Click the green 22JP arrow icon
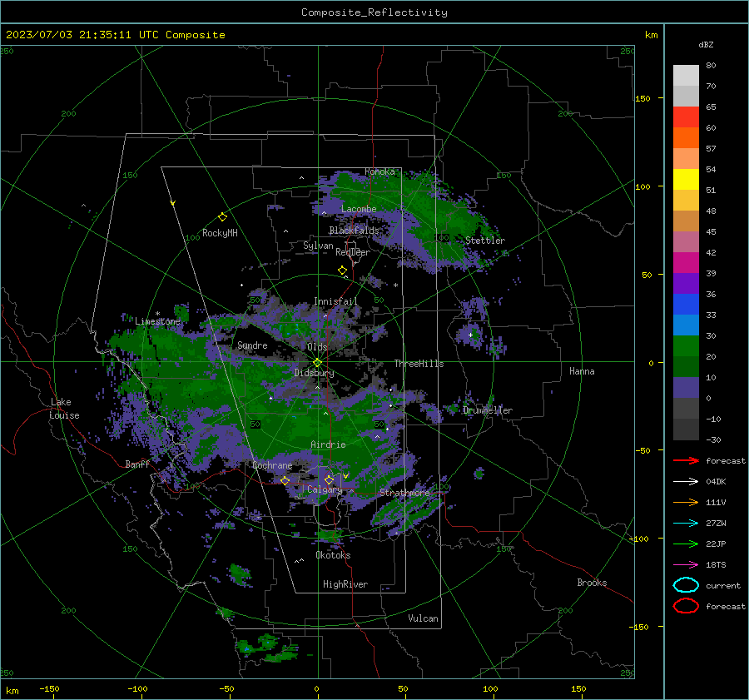This screenshot has width=749, height=700. click(686, 544)
